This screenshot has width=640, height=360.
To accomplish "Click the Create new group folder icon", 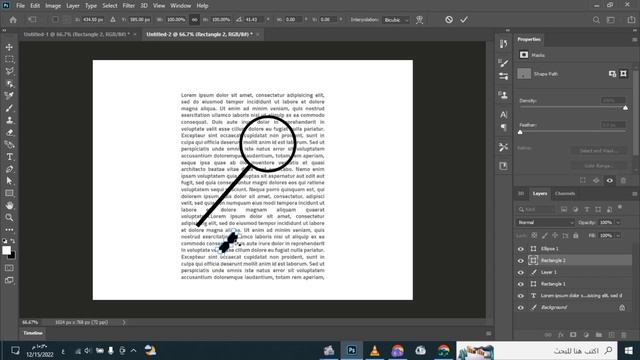I will tap(598, 335).
